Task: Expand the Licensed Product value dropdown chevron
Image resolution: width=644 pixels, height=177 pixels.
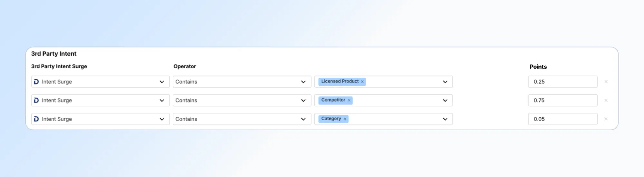Action: coord(445,82)
